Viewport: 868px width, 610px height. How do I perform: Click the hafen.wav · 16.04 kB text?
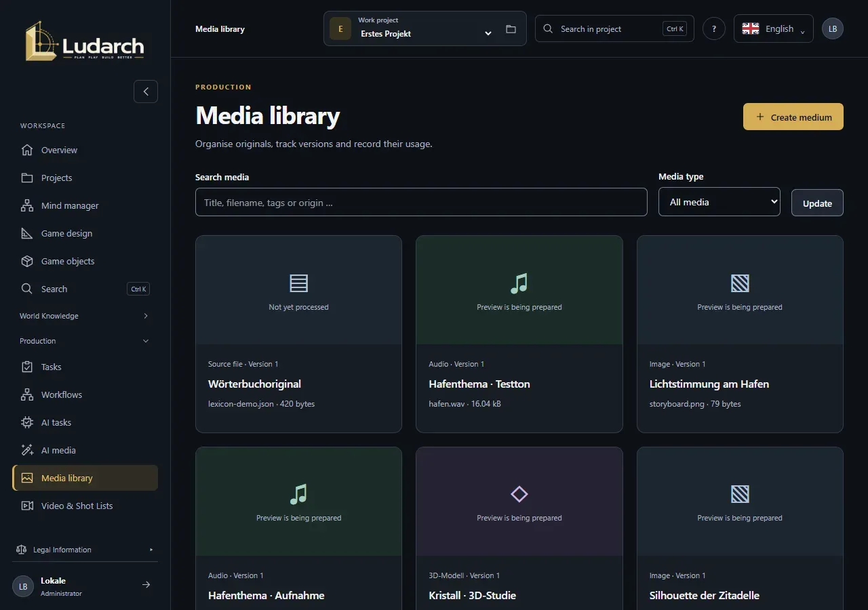click(465, 404)
